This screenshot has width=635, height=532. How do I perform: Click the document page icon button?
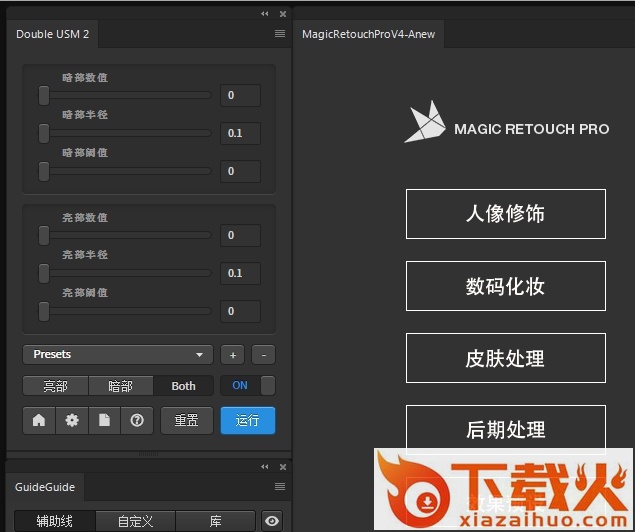click(104, 421)
